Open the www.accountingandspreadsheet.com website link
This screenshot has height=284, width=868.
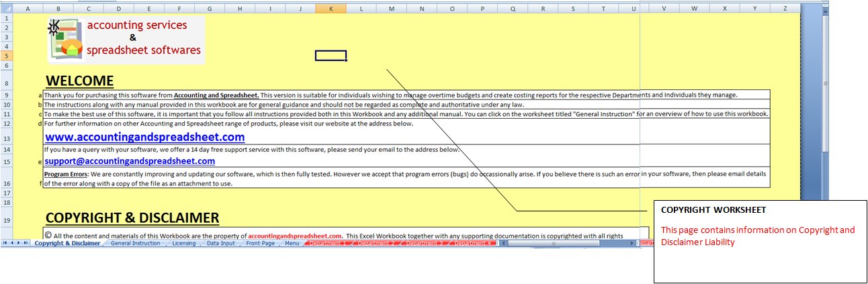[144, 137]
